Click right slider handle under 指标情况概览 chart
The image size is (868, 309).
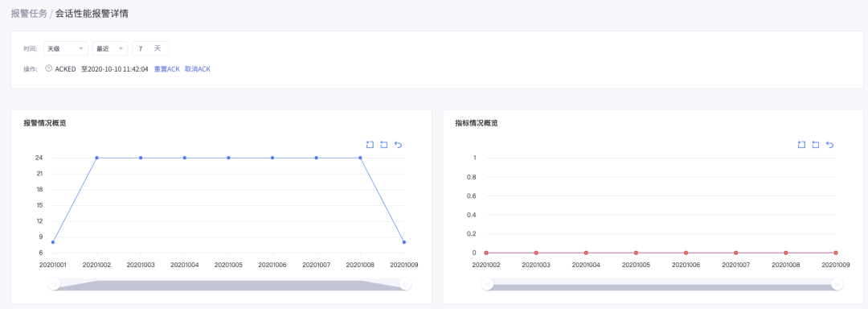[837, 284]
